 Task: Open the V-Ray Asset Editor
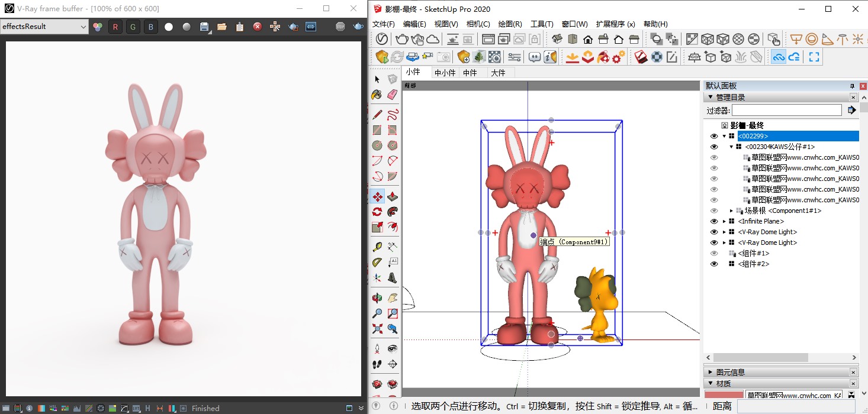point(382,39)
